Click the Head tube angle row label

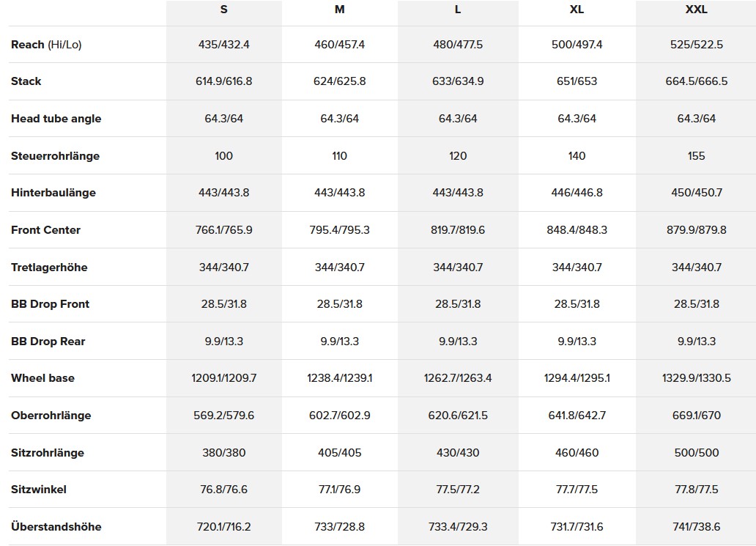(x=56, y=119)
